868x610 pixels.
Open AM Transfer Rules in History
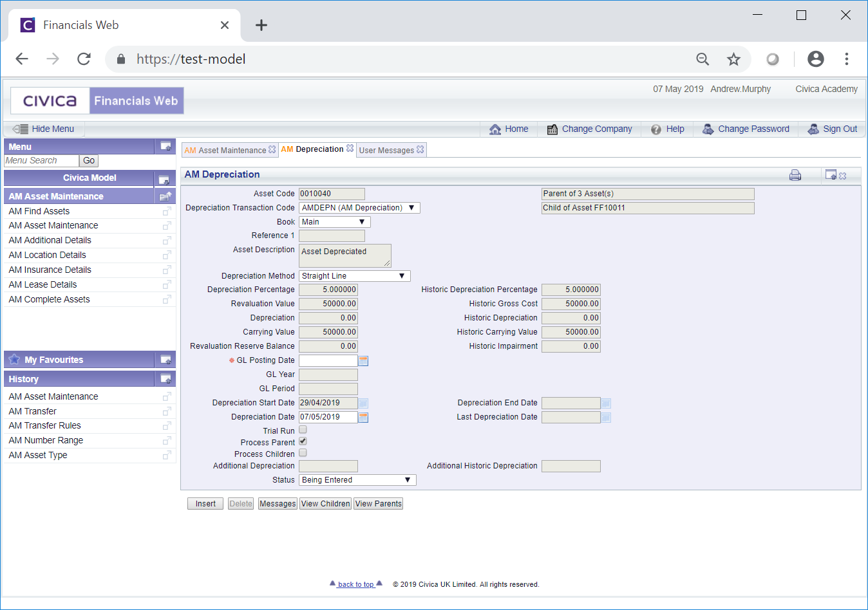(x=44, y=426)
